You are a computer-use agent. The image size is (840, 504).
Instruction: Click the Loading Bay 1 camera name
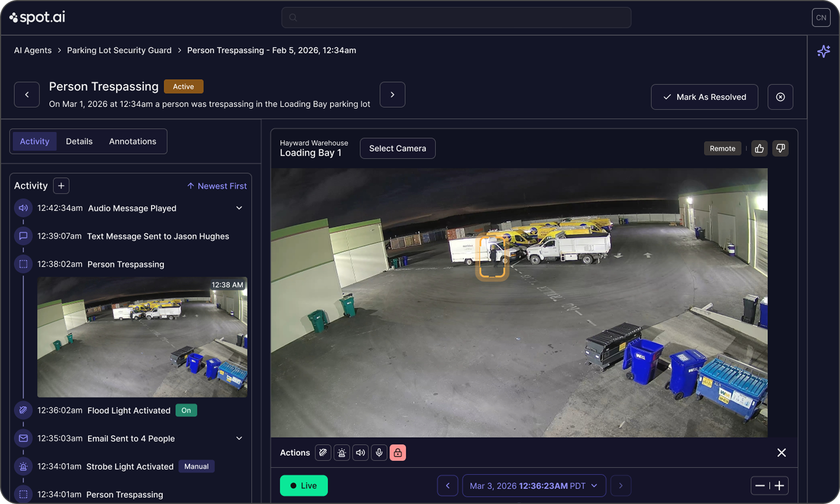click(x=311, y=153)
